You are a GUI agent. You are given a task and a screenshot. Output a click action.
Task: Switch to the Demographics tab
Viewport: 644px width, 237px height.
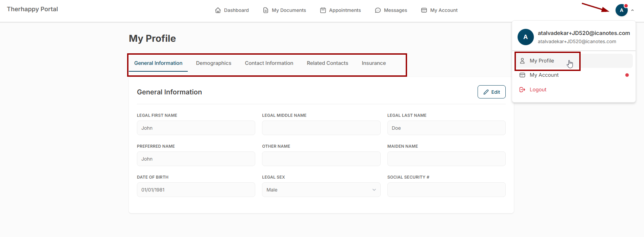point(214,63)
